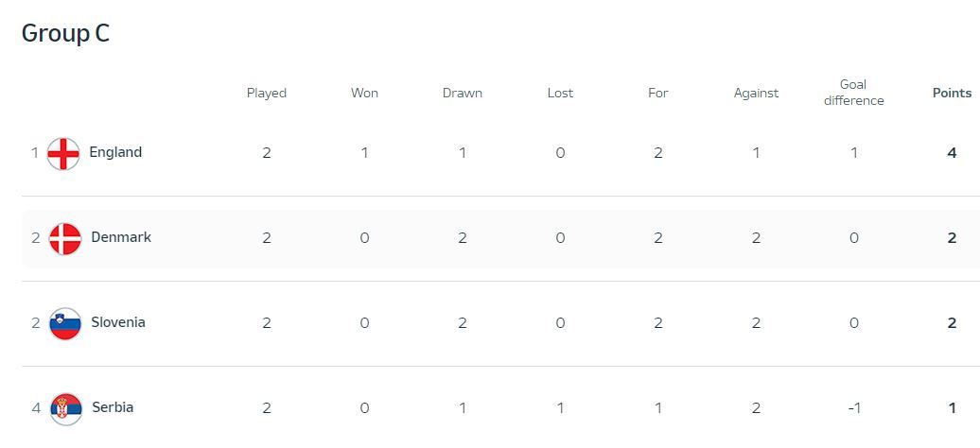Click the England flag icon

coord(63,153)
